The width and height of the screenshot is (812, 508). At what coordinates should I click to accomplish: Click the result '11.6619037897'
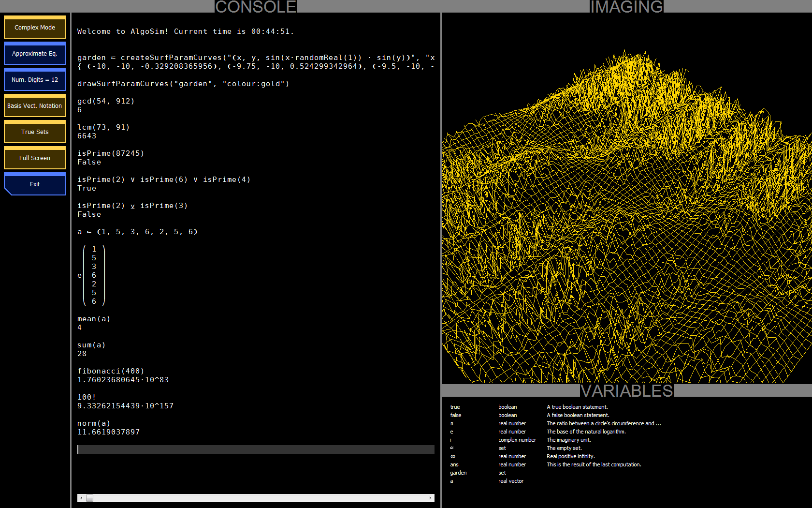tap(109, 432)
